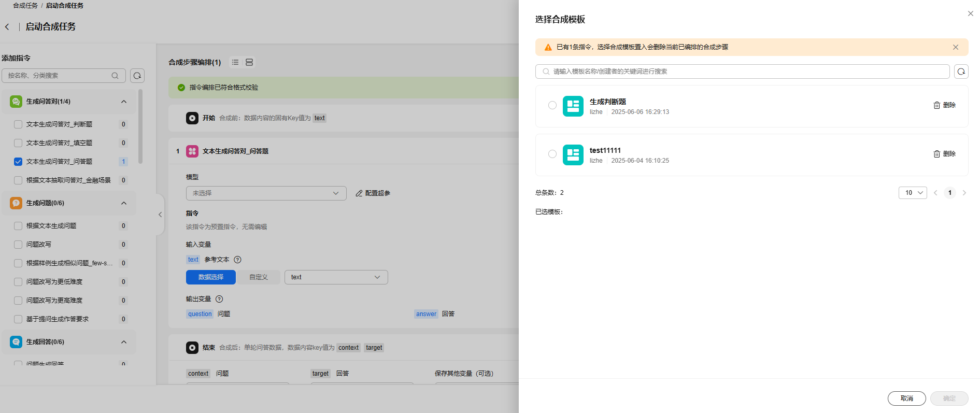980x413 pixels.
Task: Dismiss the orange warning banner
Action: tap(955, 47)
